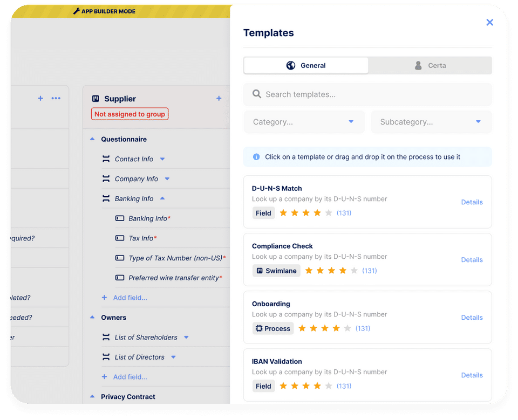Click the info icon in the hint banner
This screenshot has width=518, height=420.
click(x=256, y=157)
